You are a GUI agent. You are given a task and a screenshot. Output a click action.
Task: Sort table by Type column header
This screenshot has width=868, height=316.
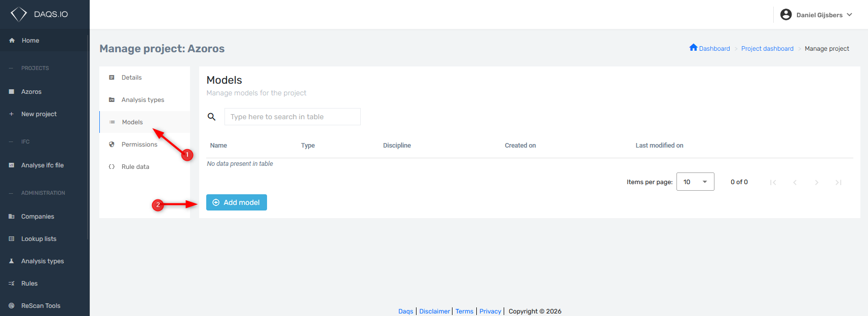[308, 146]
